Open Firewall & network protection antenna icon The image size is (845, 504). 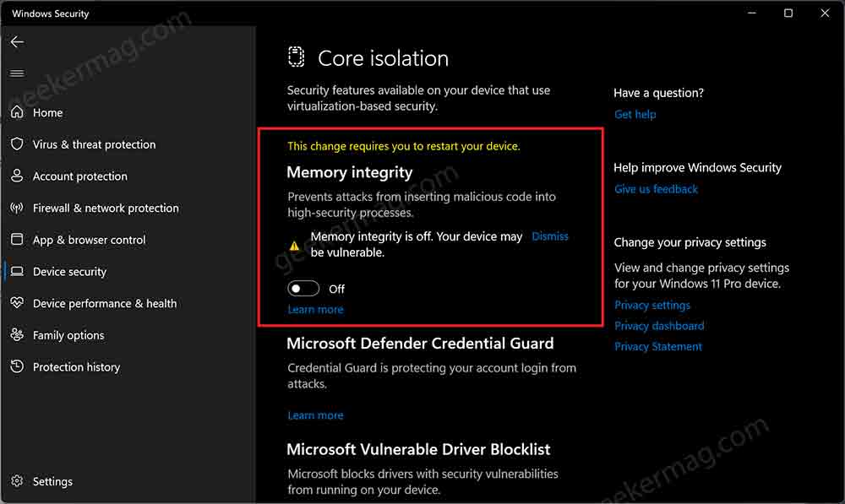[x=17, y=208]
